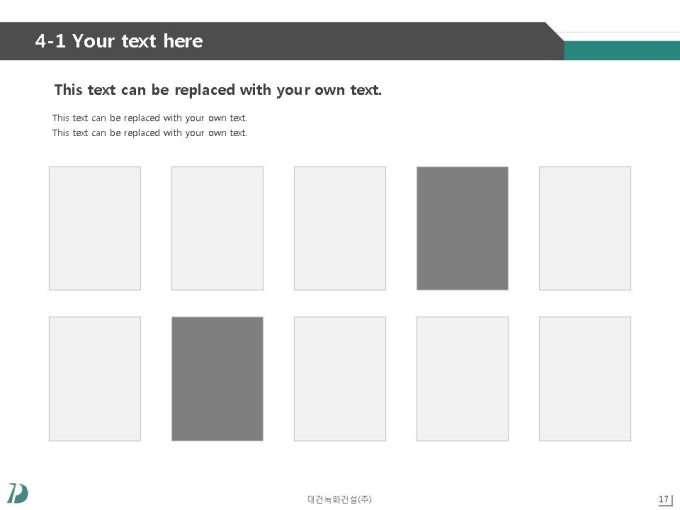The image size is (680, 510).
Task: Click the page number 17
Action: pyautogui.click(x=664, y=499)
